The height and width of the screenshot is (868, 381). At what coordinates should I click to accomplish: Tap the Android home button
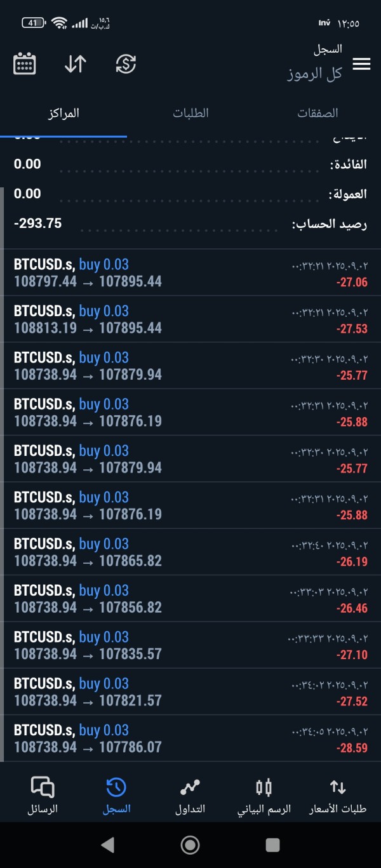click(190, 845)
